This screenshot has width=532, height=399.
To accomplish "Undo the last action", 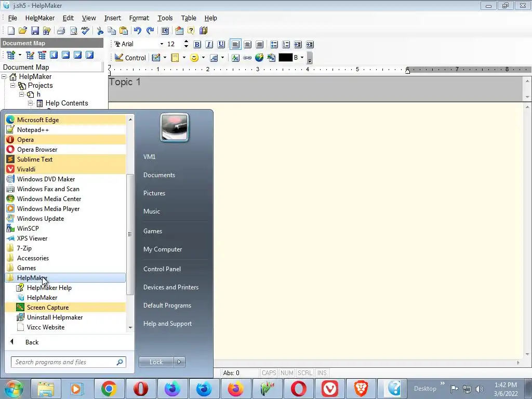I will [x=137, y=31].
